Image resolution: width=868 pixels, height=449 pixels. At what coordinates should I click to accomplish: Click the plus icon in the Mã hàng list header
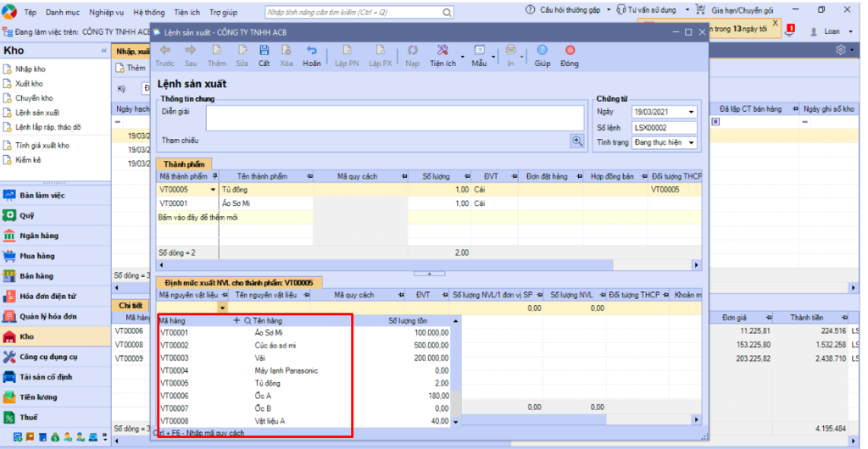click(x=237, y=320)
